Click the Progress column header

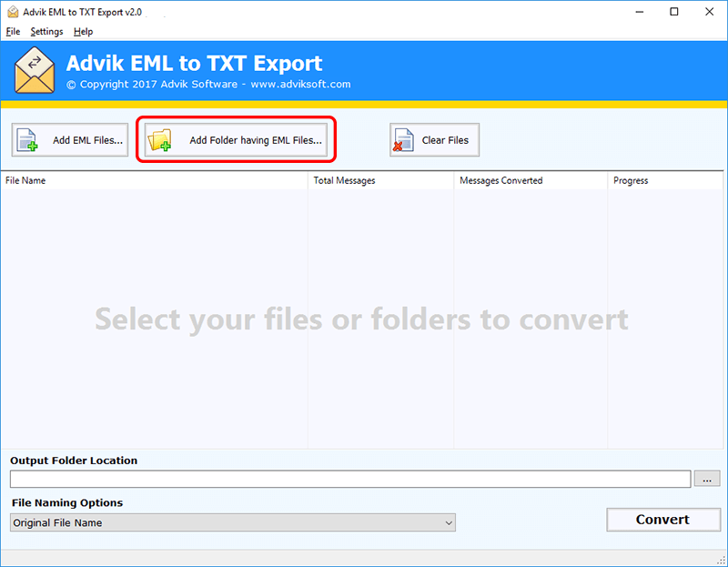[664, 180]
